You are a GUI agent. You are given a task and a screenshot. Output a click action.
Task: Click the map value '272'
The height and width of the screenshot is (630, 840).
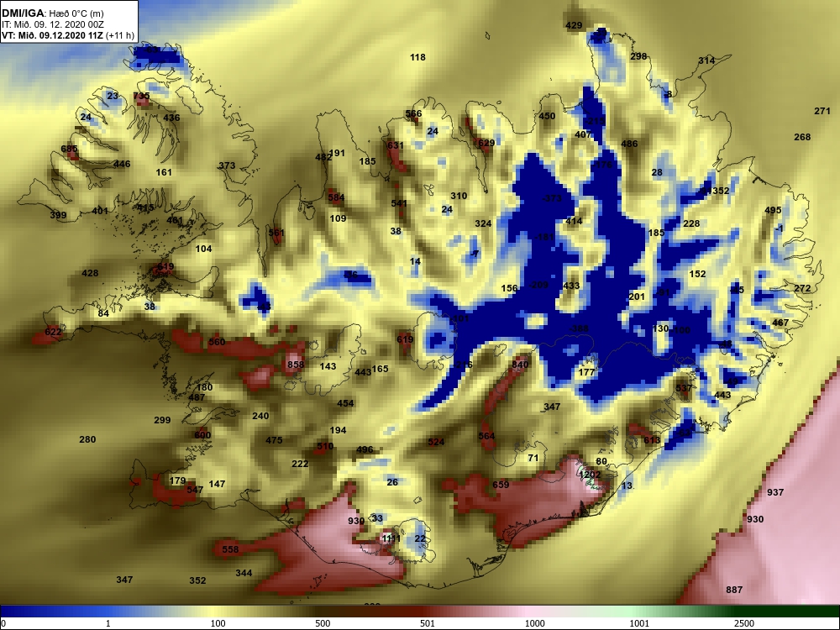pos(802,289)
